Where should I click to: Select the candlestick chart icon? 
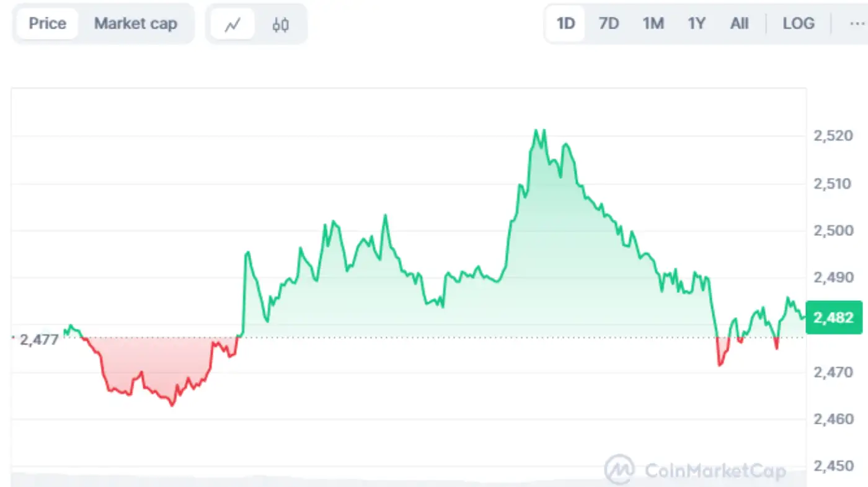(x=281, y=25)
